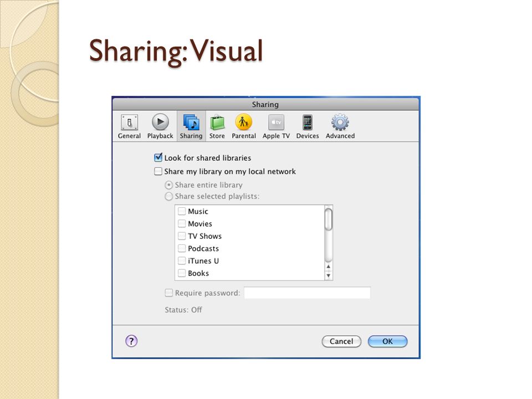Click the playlist list scroll up arrow
Viewport: 532px width, 399px height.
[329, 267]
